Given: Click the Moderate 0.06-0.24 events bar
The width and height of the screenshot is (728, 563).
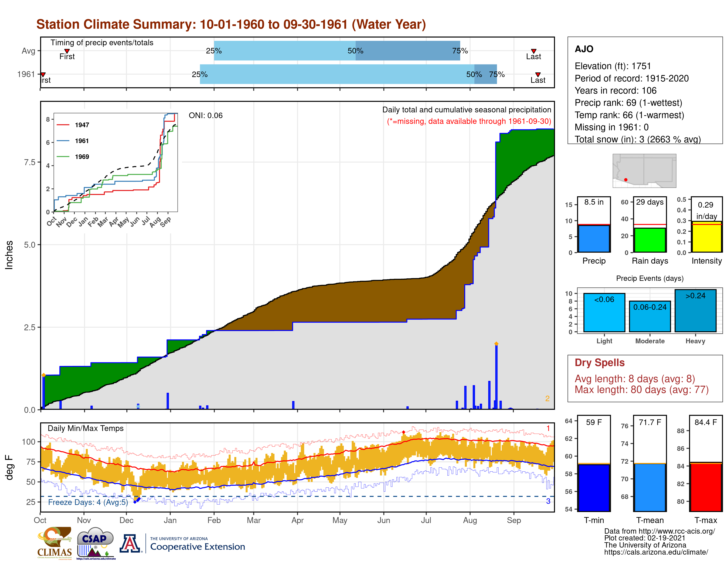Looking at the screenshot, I should pyautogui.click(x=650, y=317).
